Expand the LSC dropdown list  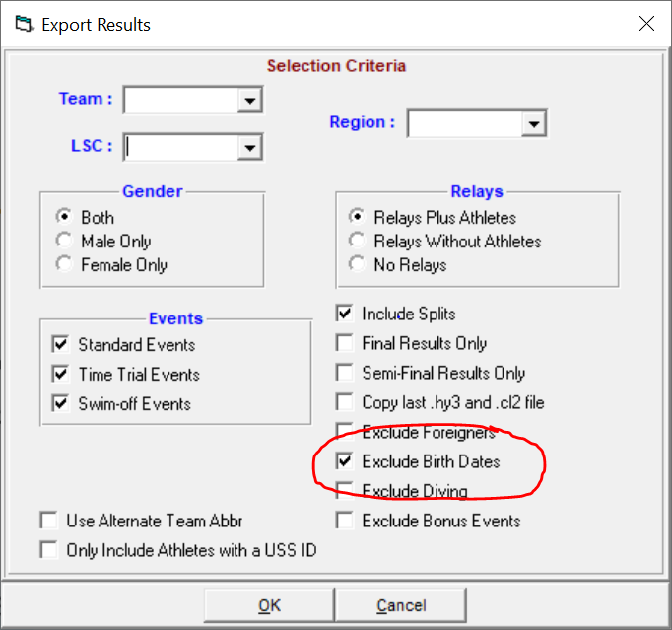pyautogui.click(x=250, y=148)
